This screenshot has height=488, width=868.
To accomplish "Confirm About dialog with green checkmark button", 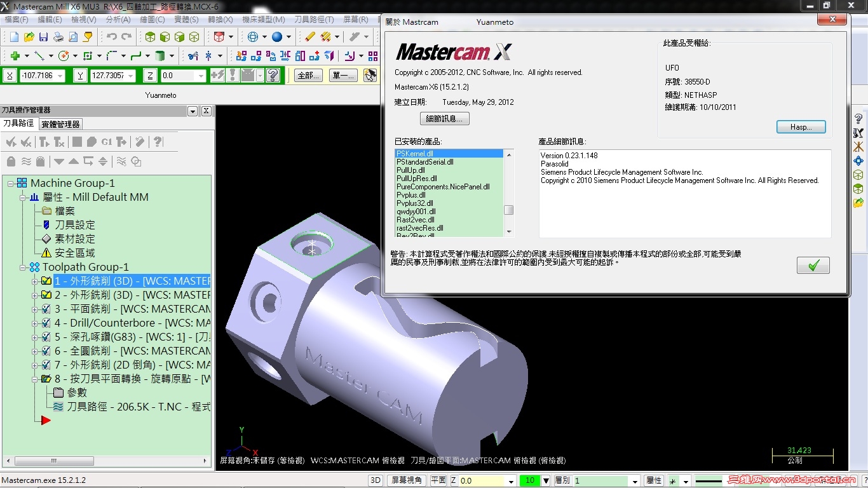I will pyautogui.click(x=813, y=266).
